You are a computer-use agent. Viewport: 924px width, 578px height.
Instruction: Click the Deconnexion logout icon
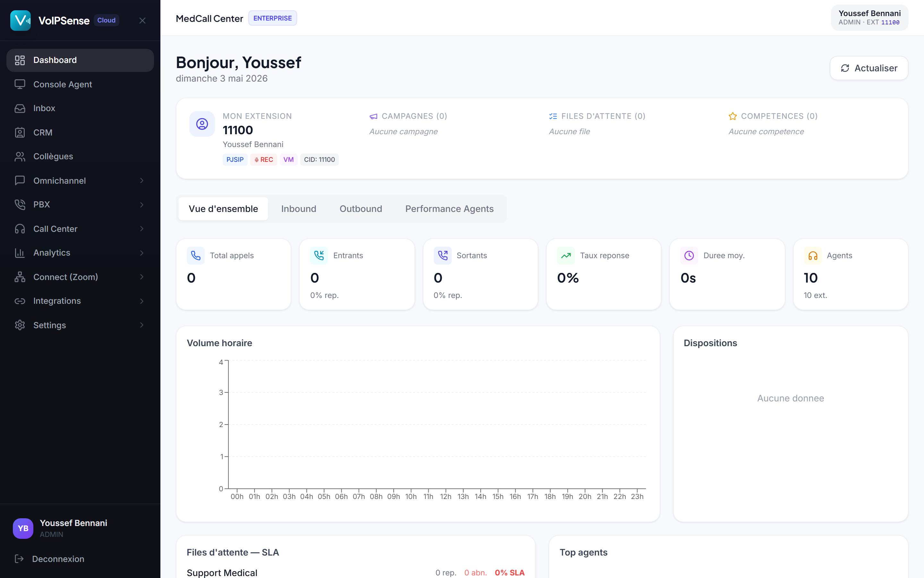[x=19, y=558]
